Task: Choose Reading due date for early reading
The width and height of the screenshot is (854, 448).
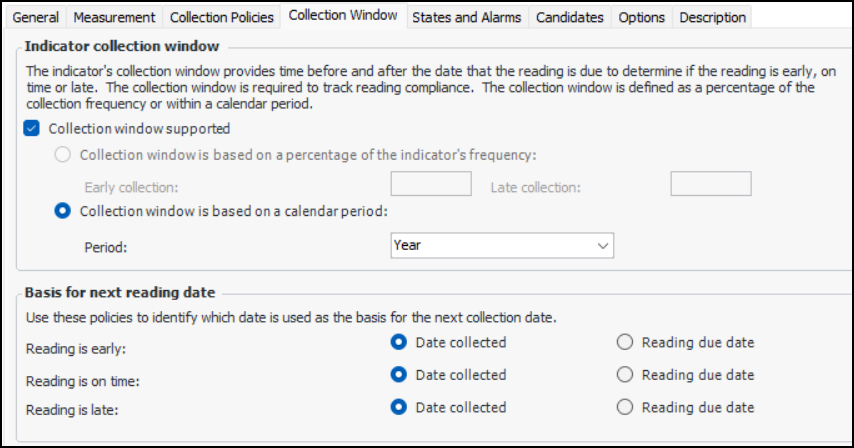Action: pos(625,342)
